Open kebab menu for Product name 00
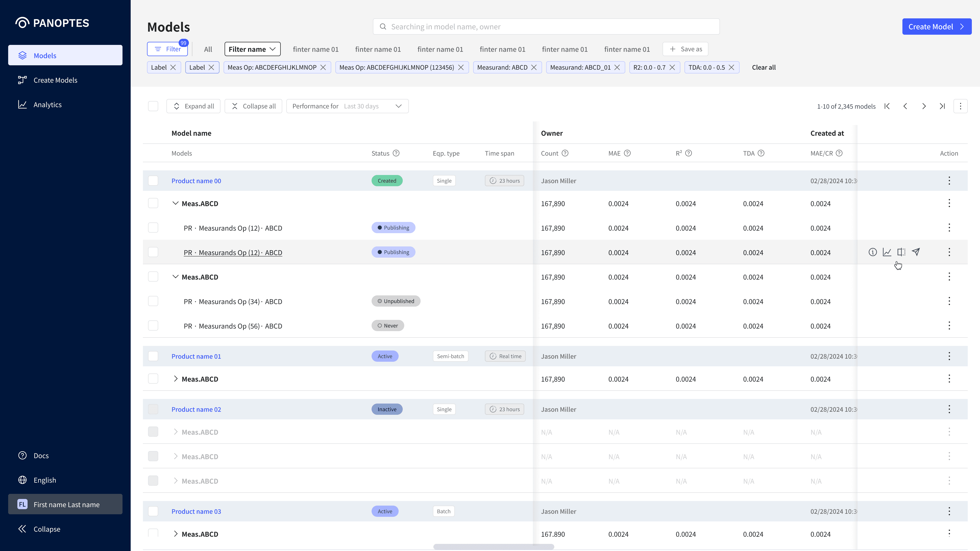 (x=949, y=181)
